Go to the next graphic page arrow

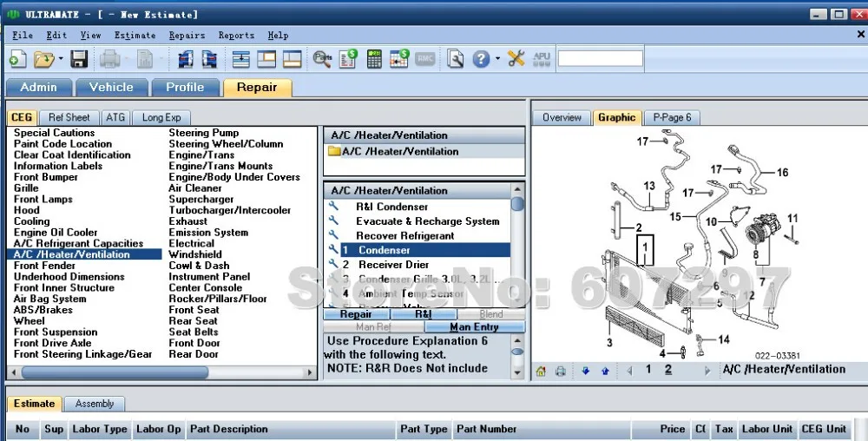(x=707, y=371)
